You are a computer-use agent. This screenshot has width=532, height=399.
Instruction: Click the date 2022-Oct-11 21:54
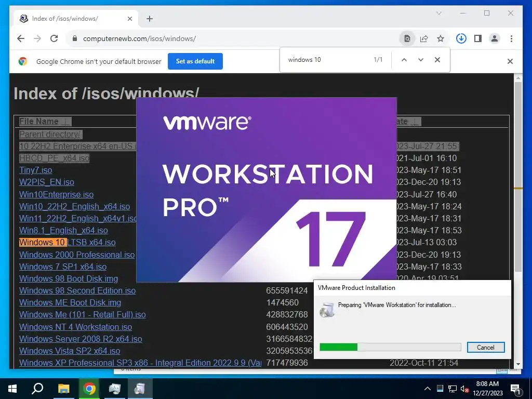pos(424,363)
